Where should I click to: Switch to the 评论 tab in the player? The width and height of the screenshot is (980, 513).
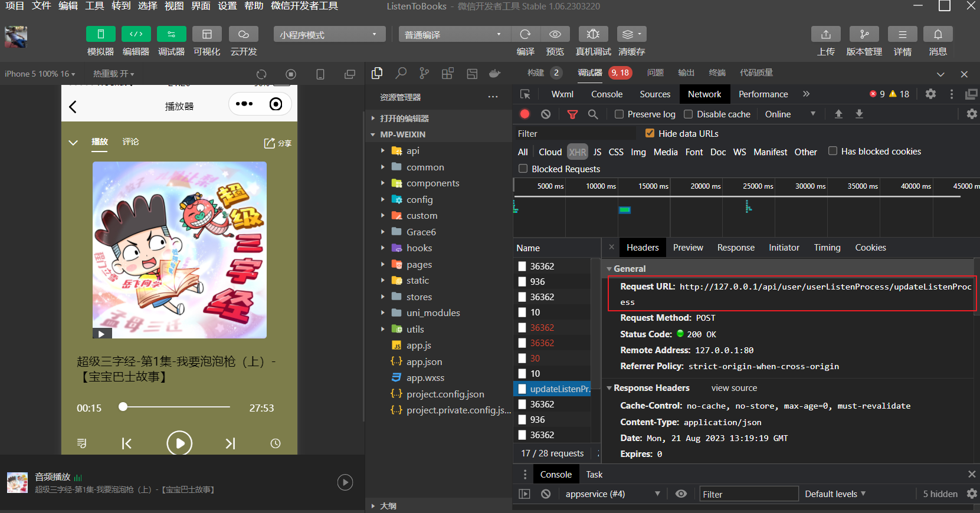coord(130,142)
